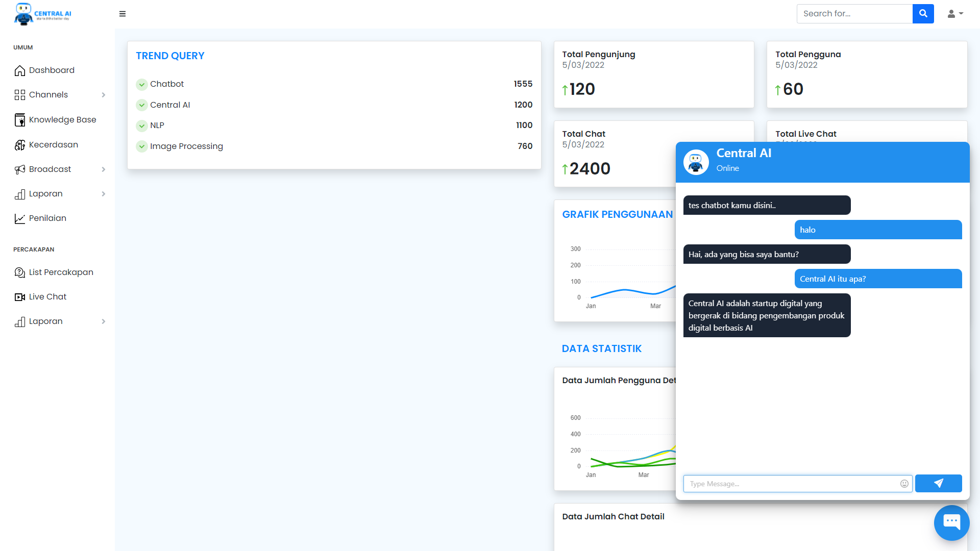Image resolution: width=980 pixels, height=551 pixels.
Task: Click the Central AI logo in the header
Action: pos(43,14)
